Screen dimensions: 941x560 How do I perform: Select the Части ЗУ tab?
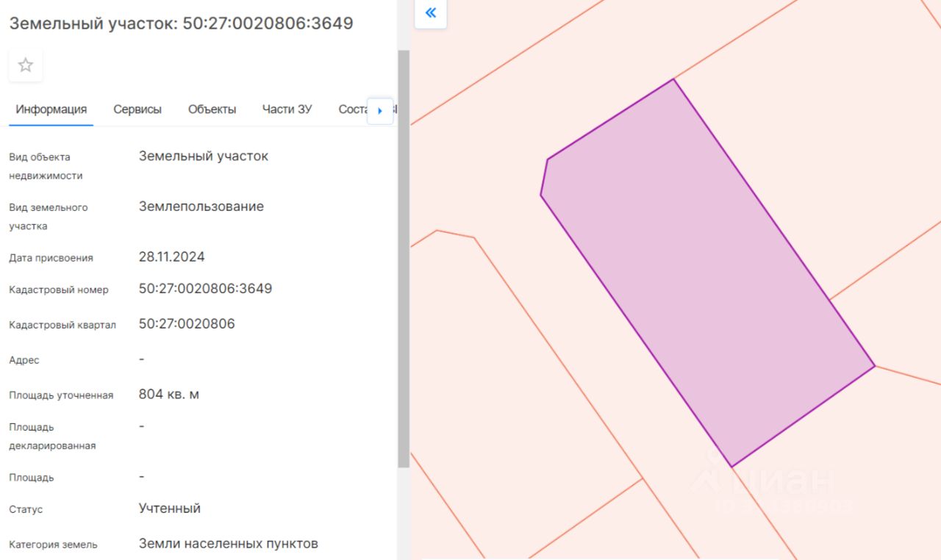coord(287,110)
